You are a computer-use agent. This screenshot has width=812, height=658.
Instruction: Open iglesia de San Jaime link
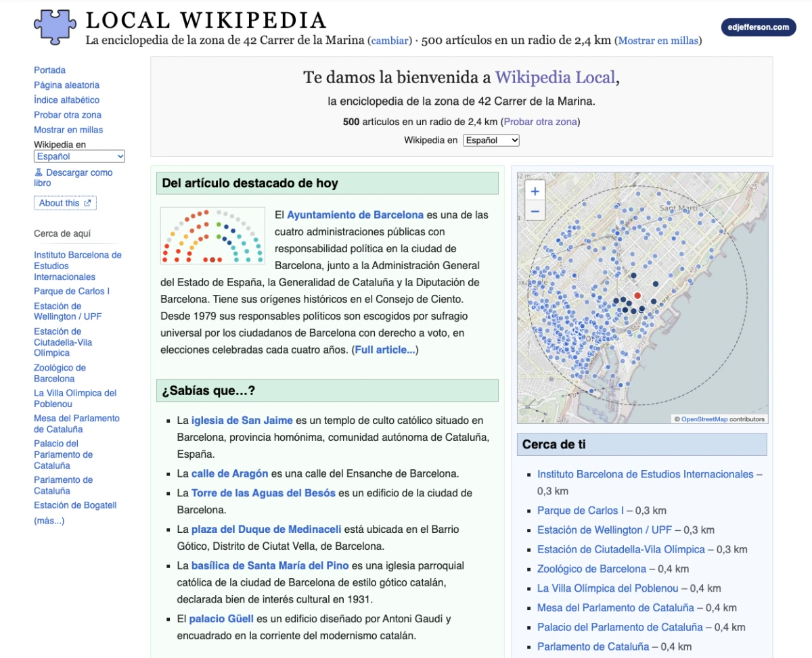point(242,421)
